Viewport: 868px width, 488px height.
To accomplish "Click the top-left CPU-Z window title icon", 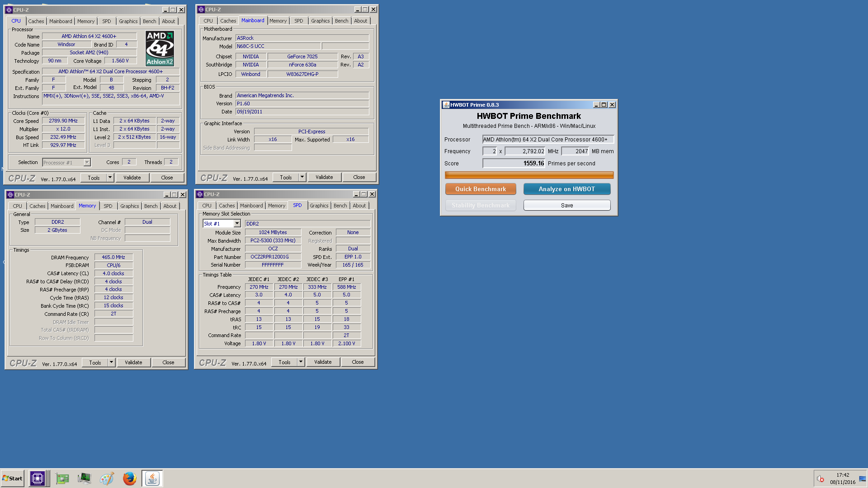I will pos(9,9).
